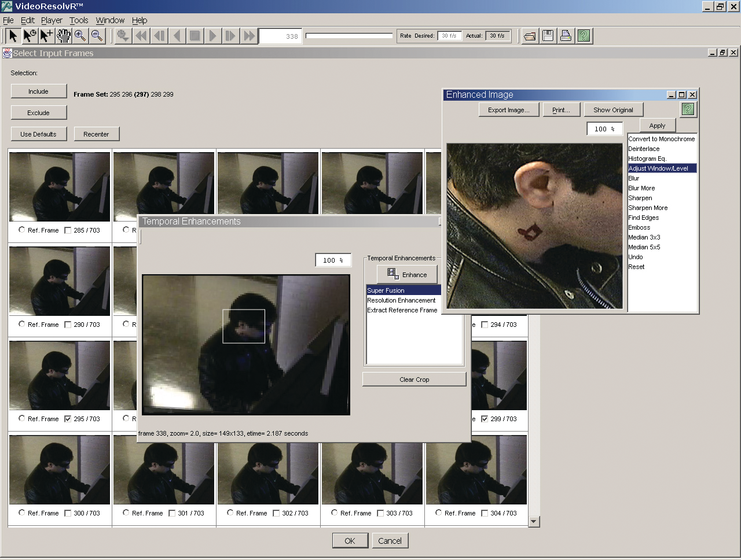Select Adjust Window/Level in the filter list
Screen dimensions: 741x560
click(x=662, y=168)
